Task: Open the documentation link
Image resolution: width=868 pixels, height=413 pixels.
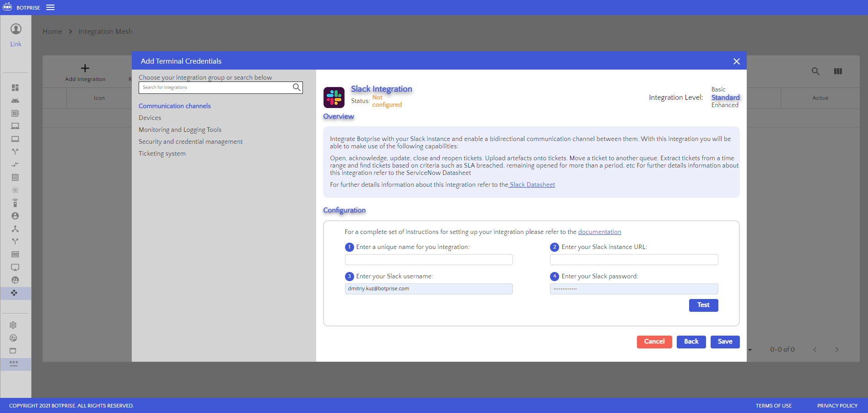Action: point(599,232)
